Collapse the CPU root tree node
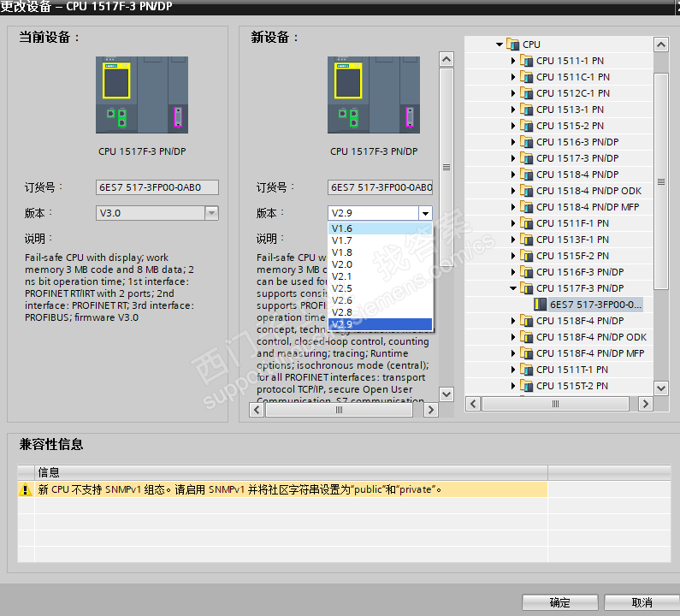The image size is (680, 616). coord(500,44)
